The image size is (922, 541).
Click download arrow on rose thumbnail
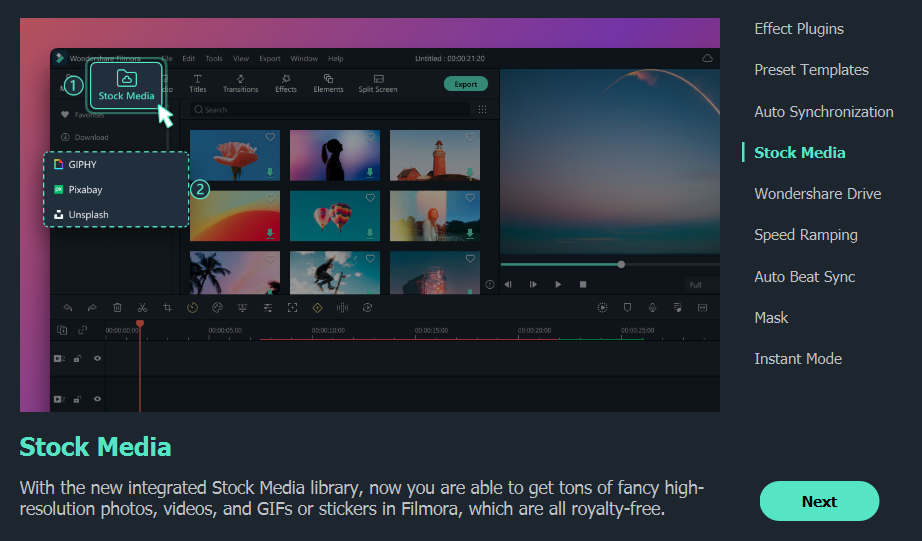pos(270,172)
